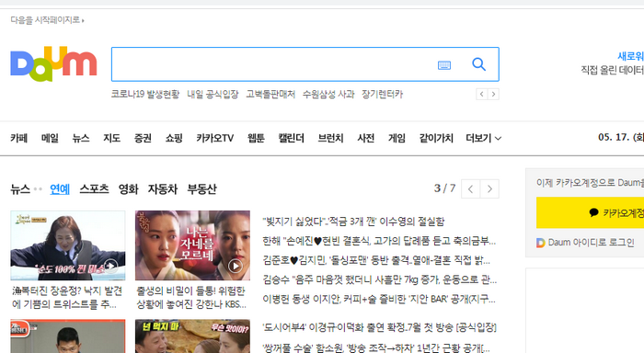Open the 넌 먹지 마 food video thumbnail

[192, 336]
